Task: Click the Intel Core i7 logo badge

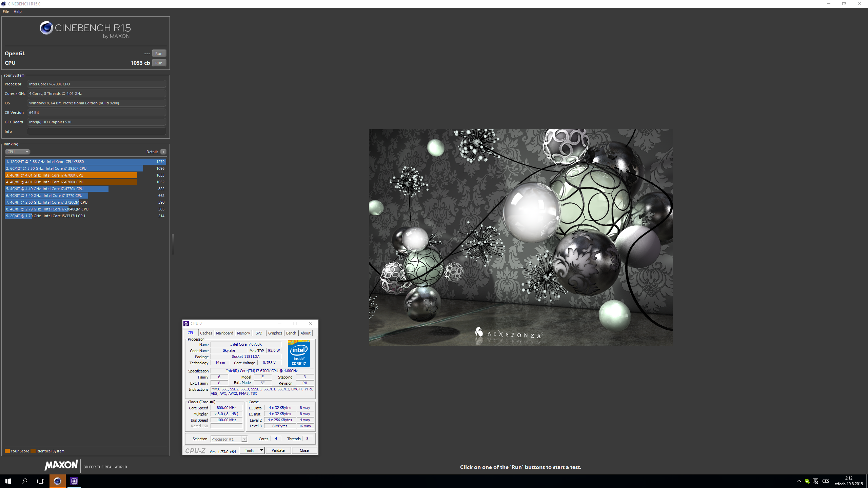Action: pyautogui.click(x=299, y=353)
